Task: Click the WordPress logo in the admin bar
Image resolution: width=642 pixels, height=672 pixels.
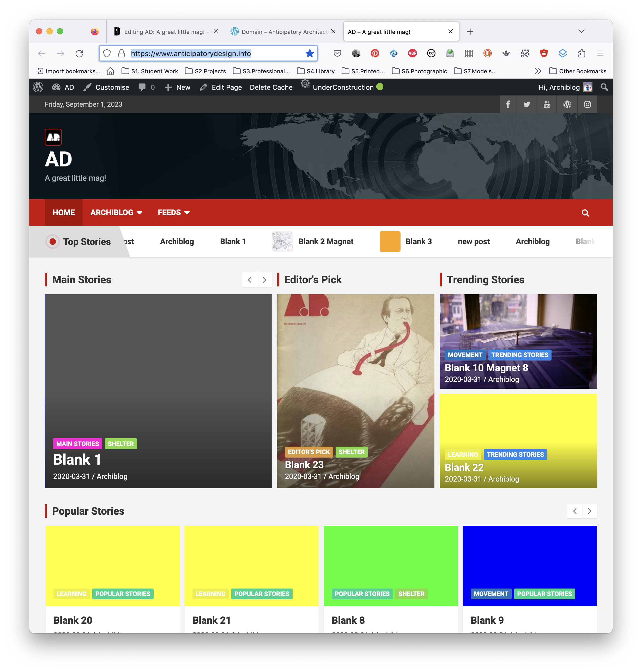Action: click(x=38, y=87)
